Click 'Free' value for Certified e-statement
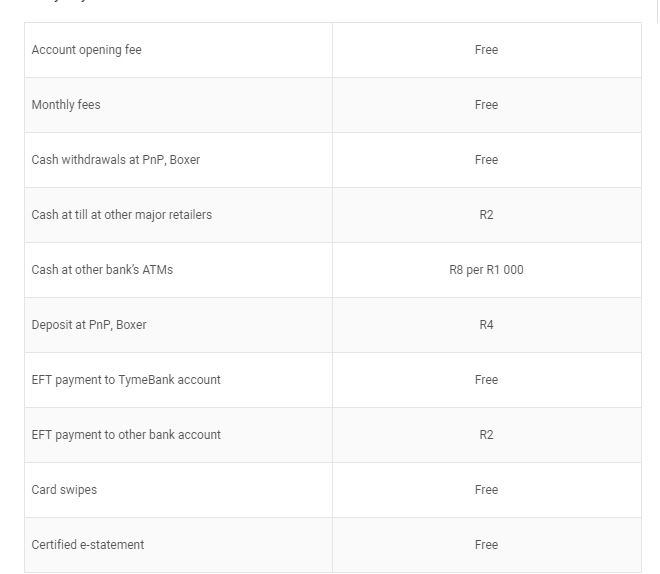The image size is (660, 574). pyautogui.click(x=486, y=545)
